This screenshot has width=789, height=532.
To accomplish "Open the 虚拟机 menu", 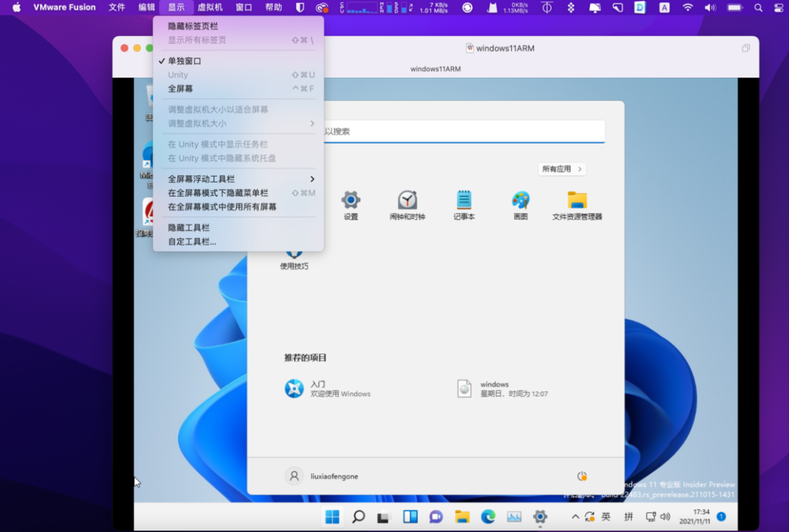I will coord(210,7).
